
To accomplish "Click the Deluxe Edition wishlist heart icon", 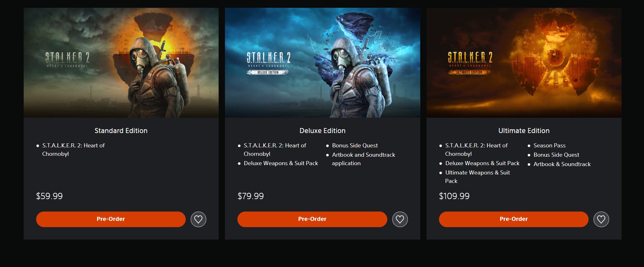I will pyautogui.click(x=400, y=219).
